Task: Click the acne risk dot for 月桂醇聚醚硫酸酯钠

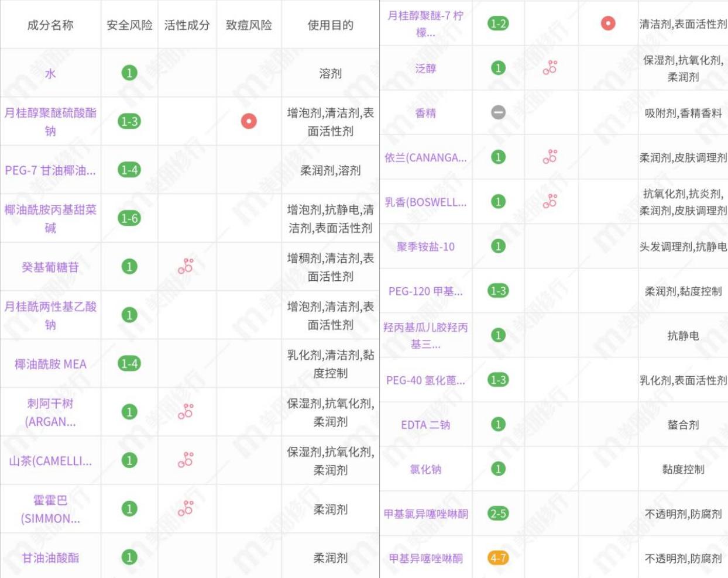Action: (249, 120)
